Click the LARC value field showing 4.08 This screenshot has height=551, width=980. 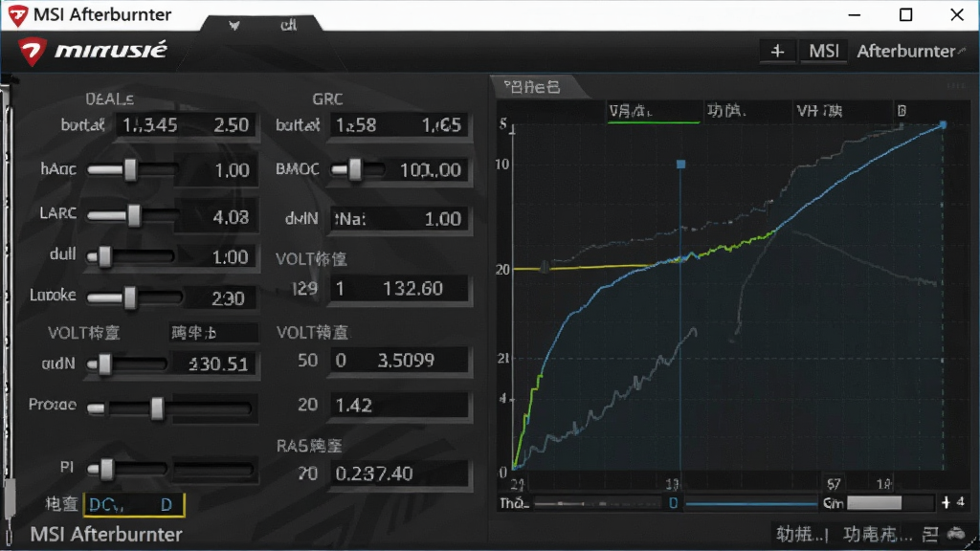point(216,217)
